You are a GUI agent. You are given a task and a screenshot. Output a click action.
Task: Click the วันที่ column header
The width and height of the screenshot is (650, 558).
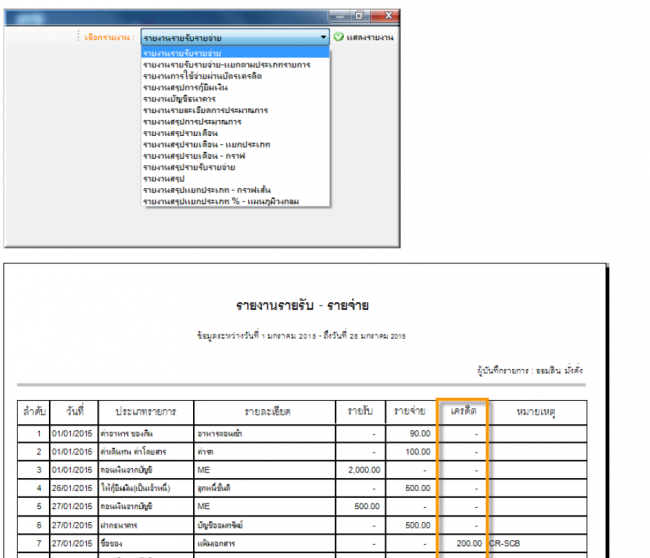click(x=74, y=412)
